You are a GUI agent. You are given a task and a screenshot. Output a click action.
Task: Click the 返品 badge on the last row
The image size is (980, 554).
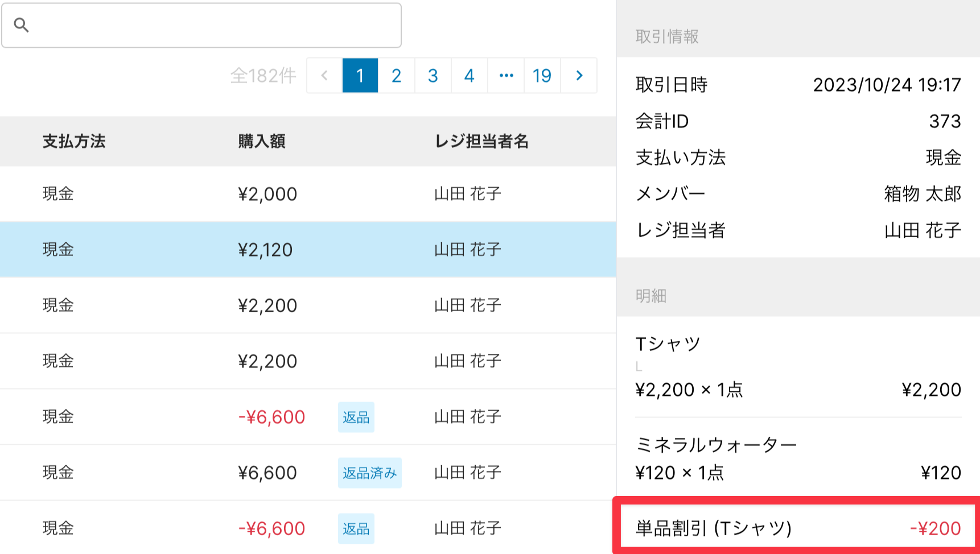[x=356, y=528]
